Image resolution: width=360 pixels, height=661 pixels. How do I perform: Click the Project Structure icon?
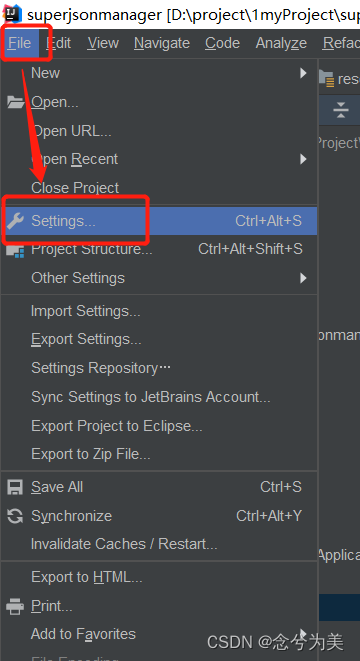(x=15, y=250)
